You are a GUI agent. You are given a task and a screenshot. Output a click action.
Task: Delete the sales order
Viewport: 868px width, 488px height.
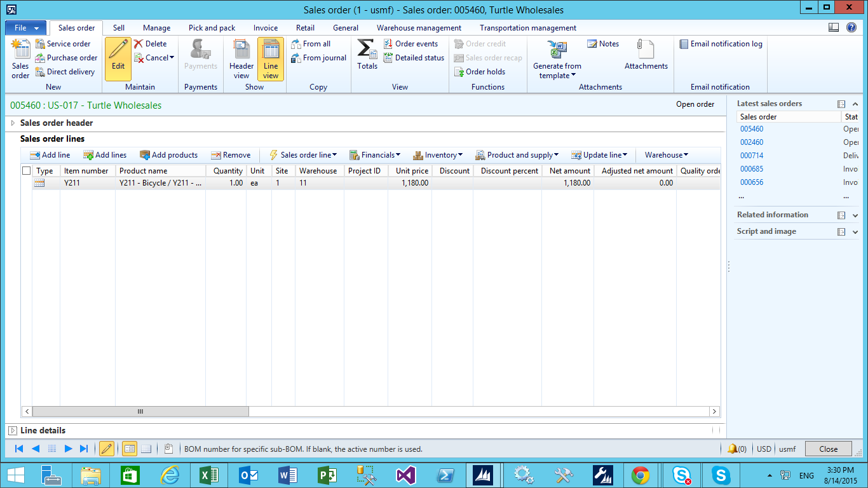pos(150,44)
